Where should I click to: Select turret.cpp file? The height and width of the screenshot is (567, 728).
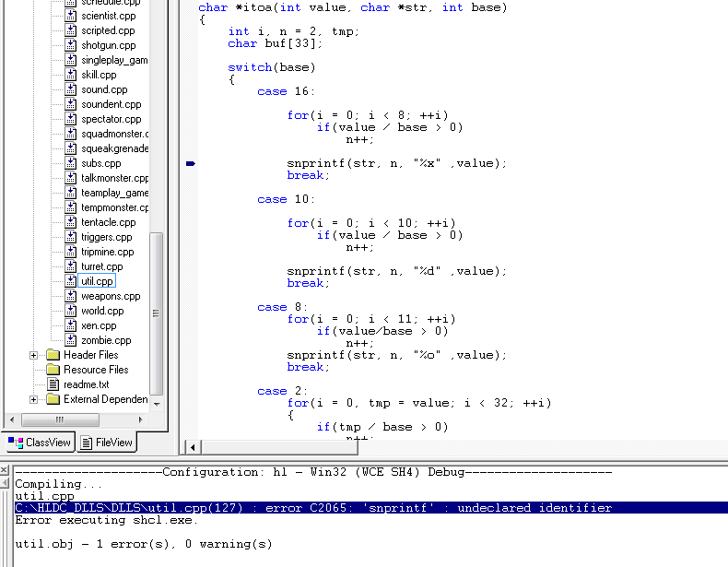101,267
